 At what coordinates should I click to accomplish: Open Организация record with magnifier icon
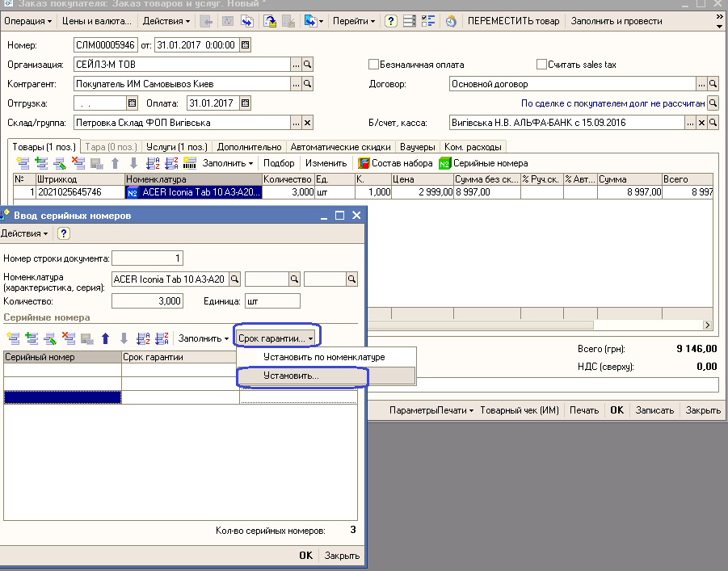pyautogui.click(x=307, y=65)
